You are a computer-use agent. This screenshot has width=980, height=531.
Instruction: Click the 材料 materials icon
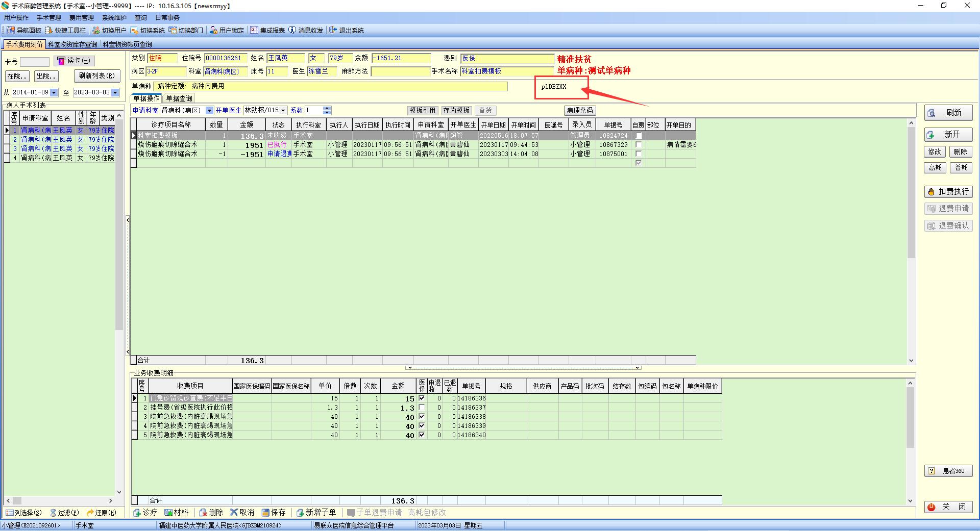[x=168, y=513]
